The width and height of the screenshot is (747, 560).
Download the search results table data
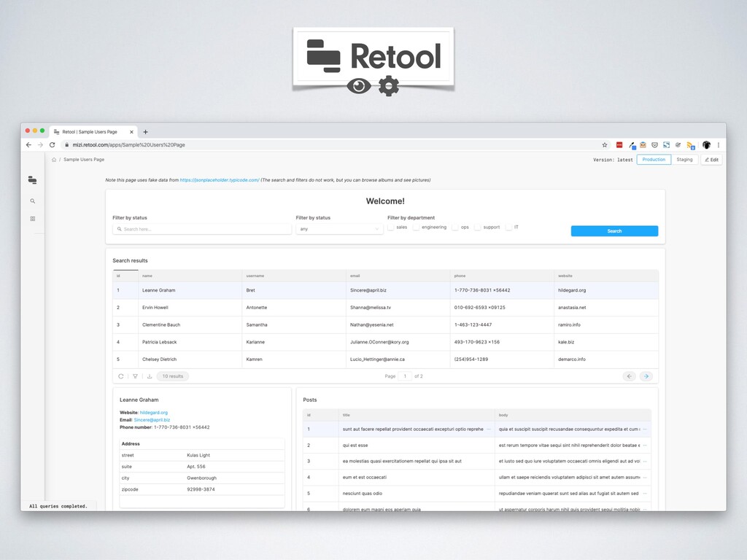click(x=150, y=376)
